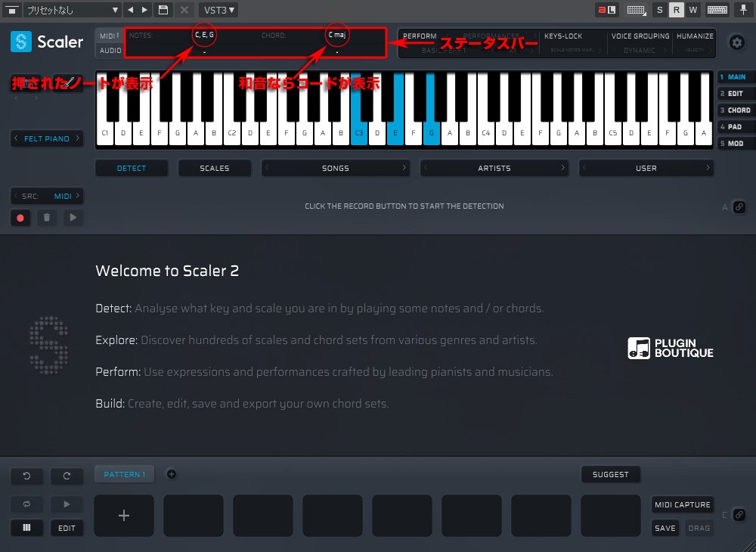756x552 pixels.
Task: Open the MAIN page tab
Action: coord(736,76)
